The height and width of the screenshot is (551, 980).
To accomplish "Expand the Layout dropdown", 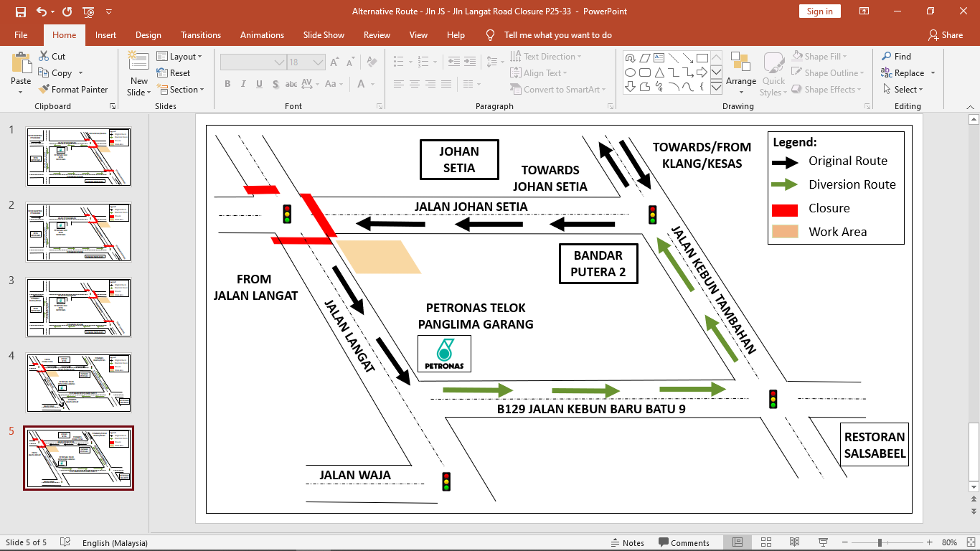I will click(x=180, y=57).
